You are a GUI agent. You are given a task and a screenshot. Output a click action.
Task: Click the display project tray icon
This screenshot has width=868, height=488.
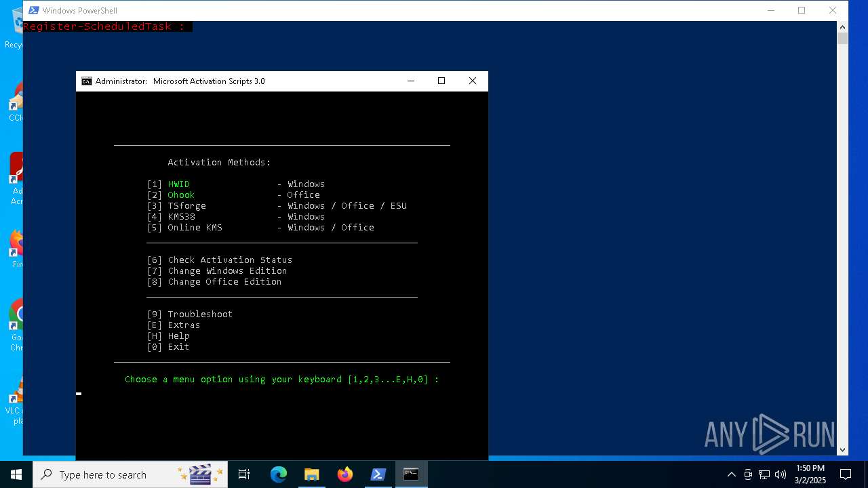point(748,474)
